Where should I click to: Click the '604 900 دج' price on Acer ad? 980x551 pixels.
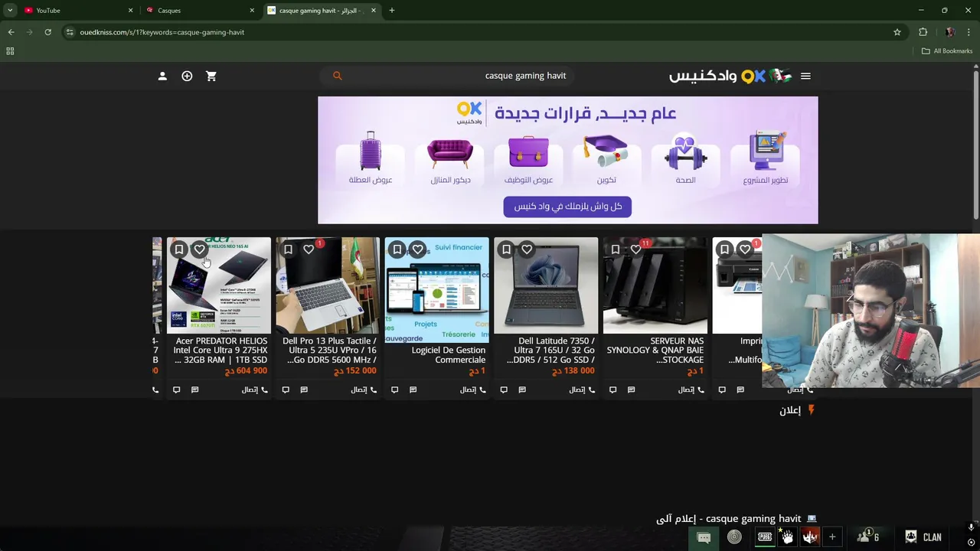coord(246,370)
